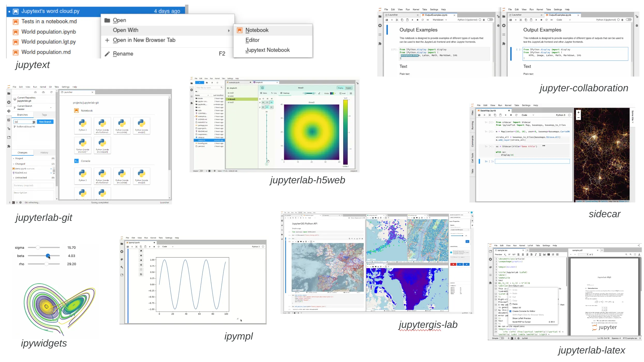
Task: Select D2 as the x dimension in h5web
Action: (x=272, y=102)
